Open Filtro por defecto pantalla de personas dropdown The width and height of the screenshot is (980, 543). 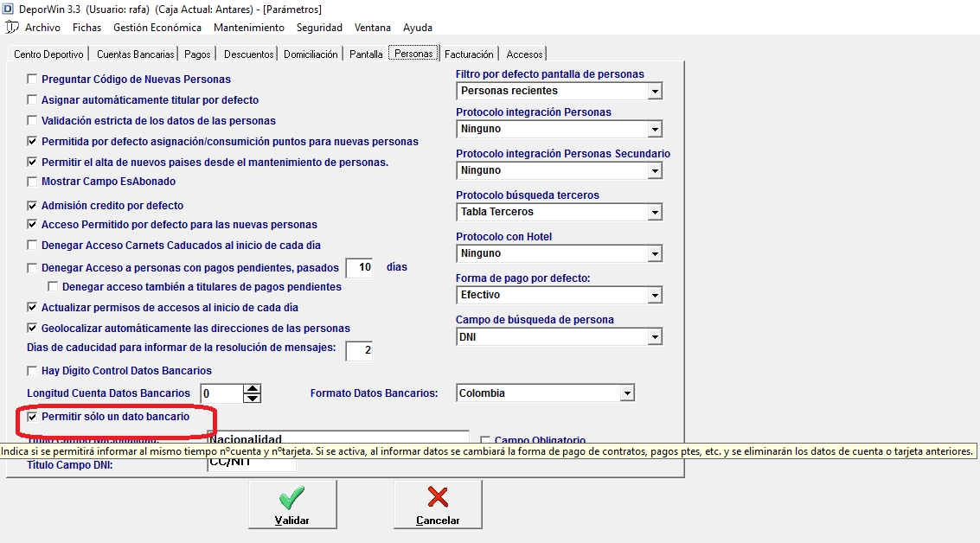point(655,92)
